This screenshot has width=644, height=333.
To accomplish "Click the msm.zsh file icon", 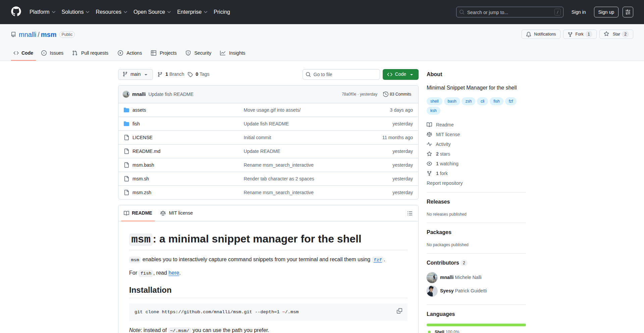I will (126, 192).
